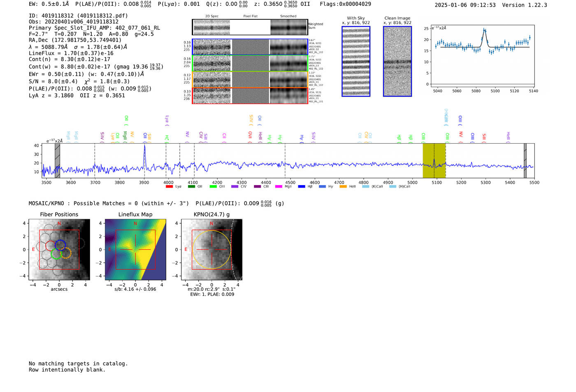Click the green dashed fiber circle
This screenshot has width=576, height=392.
click(x=57, y=253)
